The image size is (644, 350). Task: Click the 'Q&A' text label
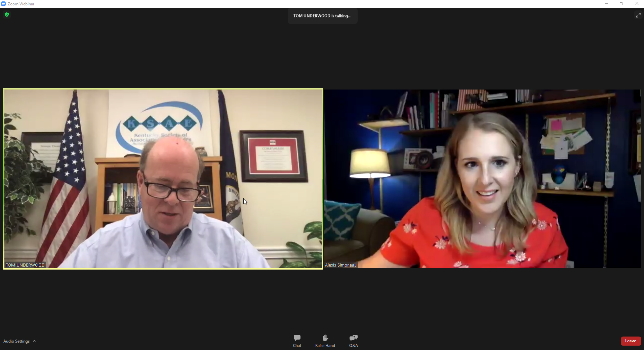pyautogui.click(x=353, y=346)
